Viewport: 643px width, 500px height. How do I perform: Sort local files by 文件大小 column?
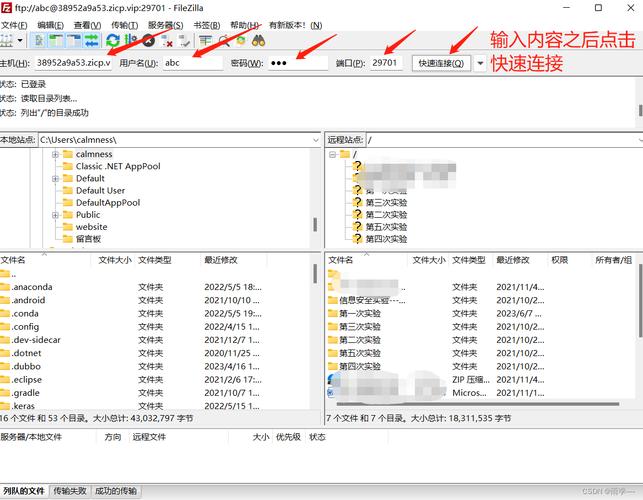pyautogui.click(x=114, y=260)
